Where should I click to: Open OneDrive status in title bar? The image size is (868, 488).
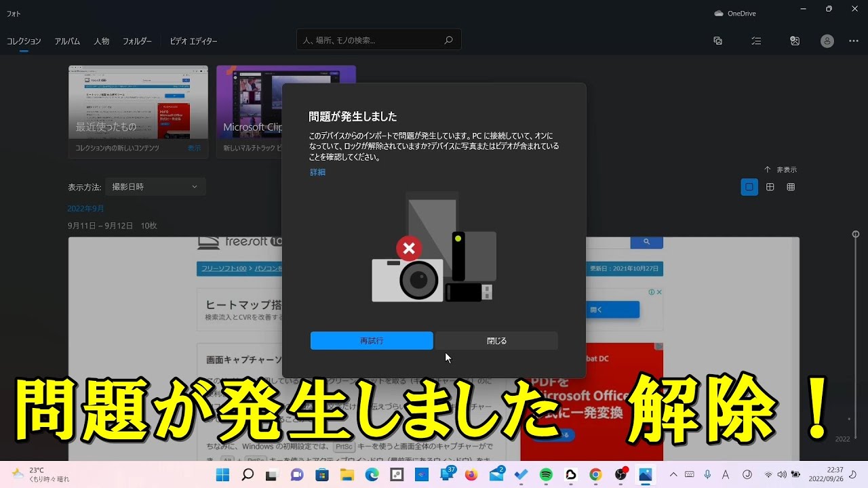click(x=735, y=13)
